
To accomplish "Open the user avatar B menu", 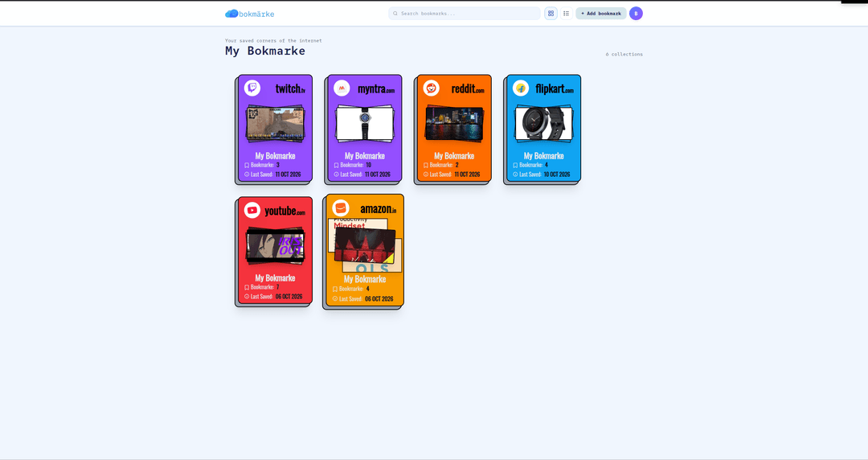I will tap(636, 14).
